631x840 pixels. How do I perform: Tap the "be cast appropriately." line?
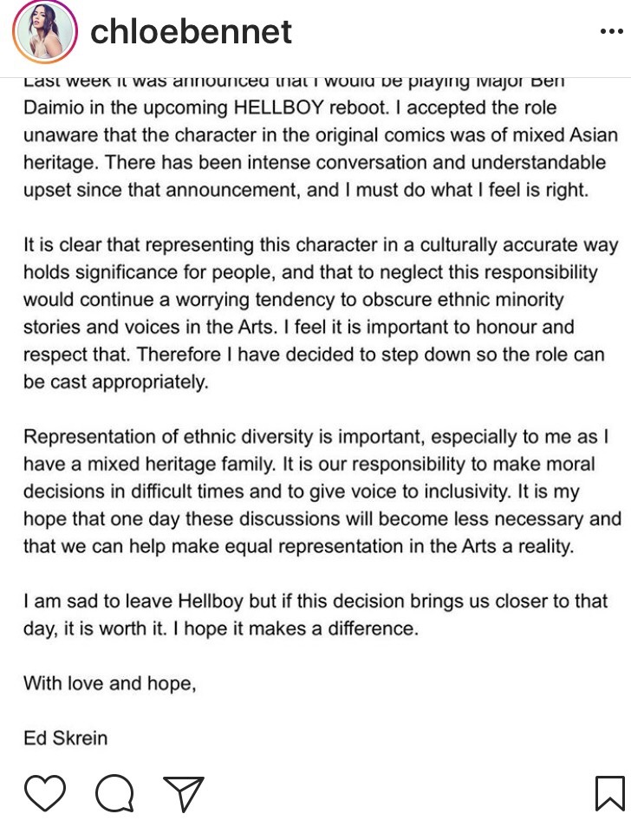115,382
